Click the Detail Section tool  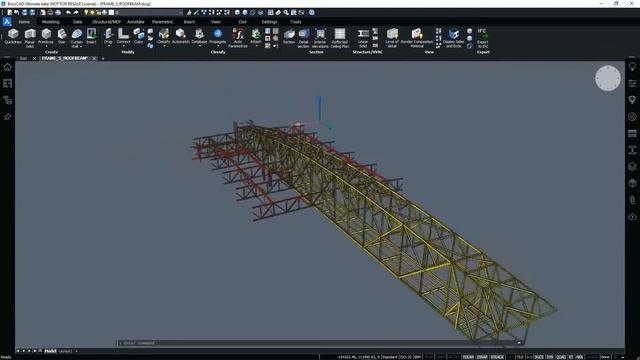click(304, 38)
